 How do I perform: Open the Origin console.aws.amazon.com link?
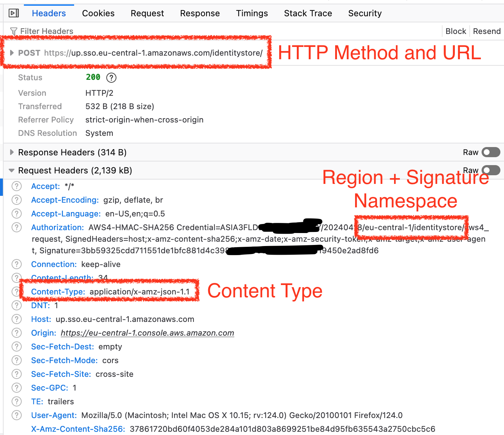click(148, 333)
